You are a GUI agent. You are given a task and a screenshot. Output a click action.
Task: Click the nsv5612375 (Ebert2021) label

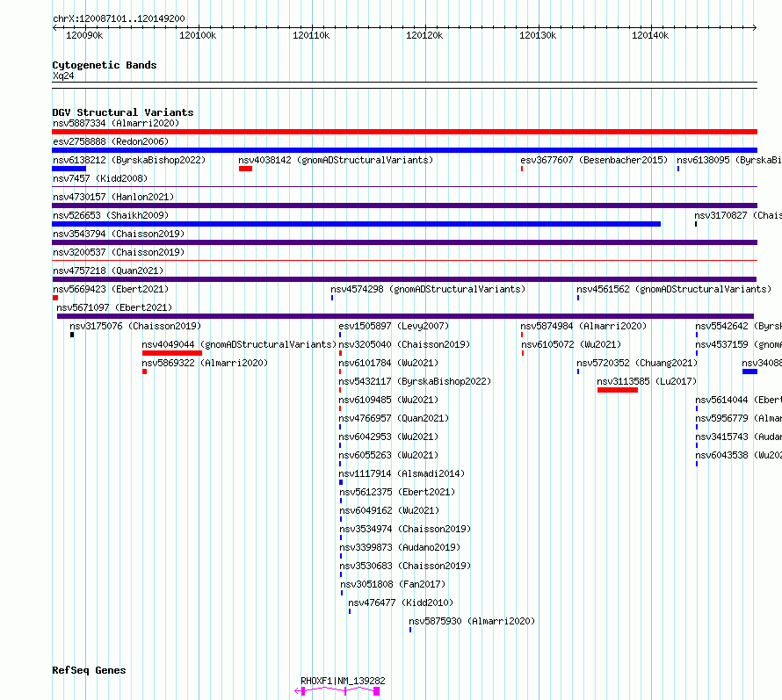(397, 492)
